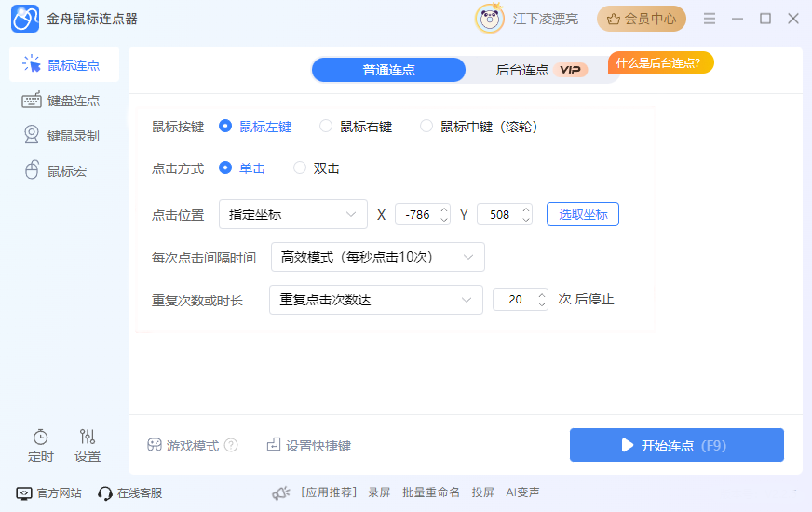Open the AI变声 recommended app
812x512 pixels.
coord(522,492)
